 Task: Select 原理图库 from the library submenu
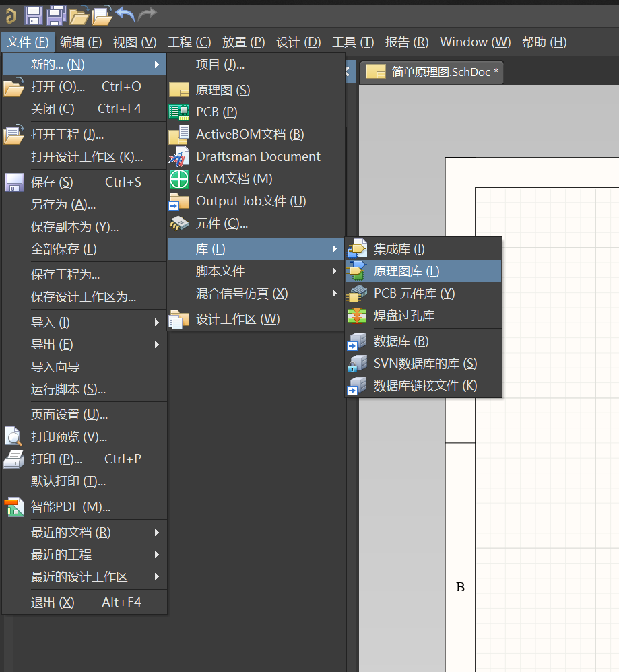click(x=406, y=271)
